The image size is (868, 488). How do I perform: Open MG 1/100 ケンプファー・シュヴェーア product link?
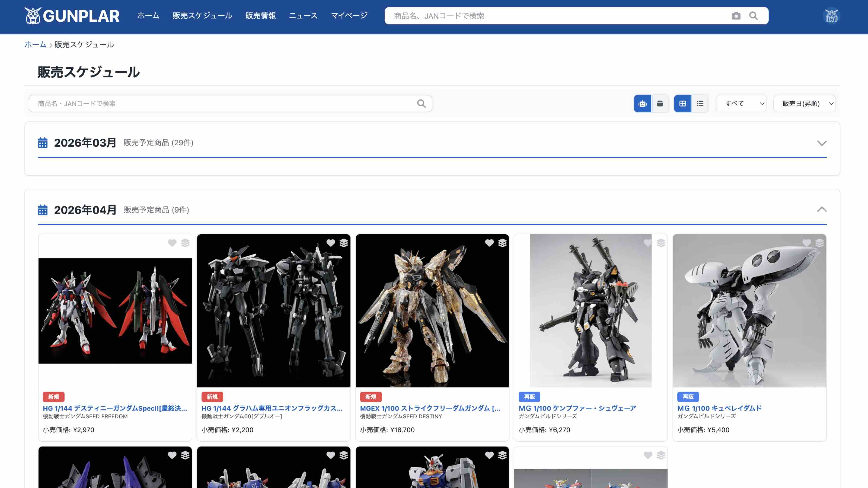point(577,408)
